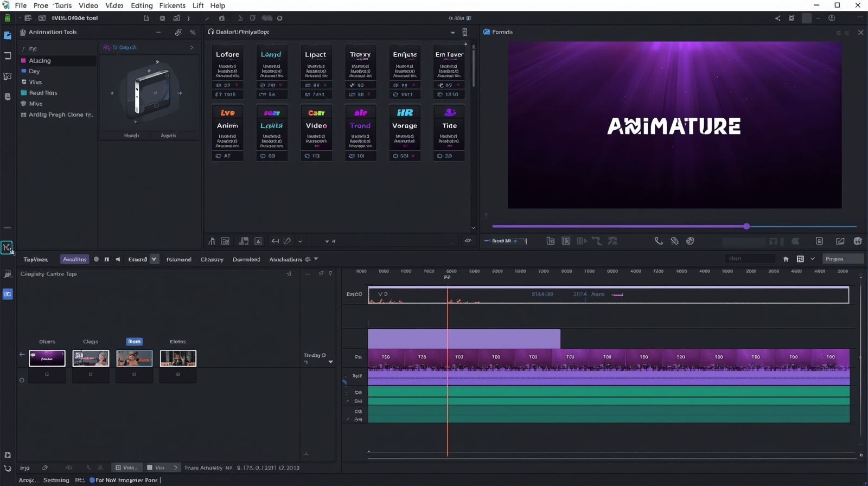This screenshot has width=868, height=486.
Task: Click the preview playback slider handle
Action: [x=746, y=226]
